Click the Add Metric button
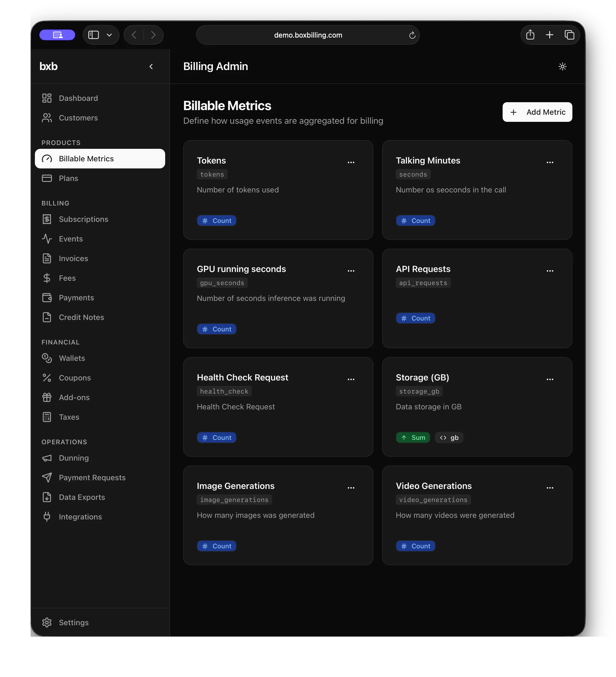Image resolution: width=616 pixels, height=677 pixels. click(x=537, y=112)
